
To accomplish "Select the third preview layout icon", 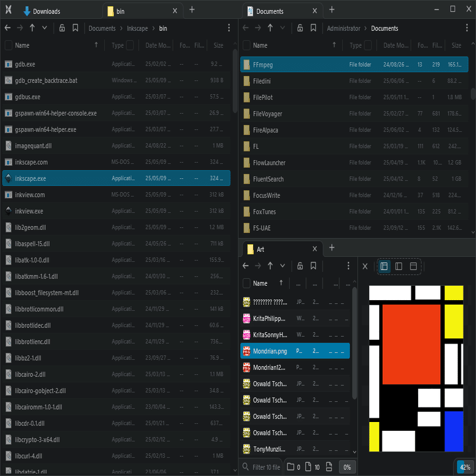I will (413, 266).
